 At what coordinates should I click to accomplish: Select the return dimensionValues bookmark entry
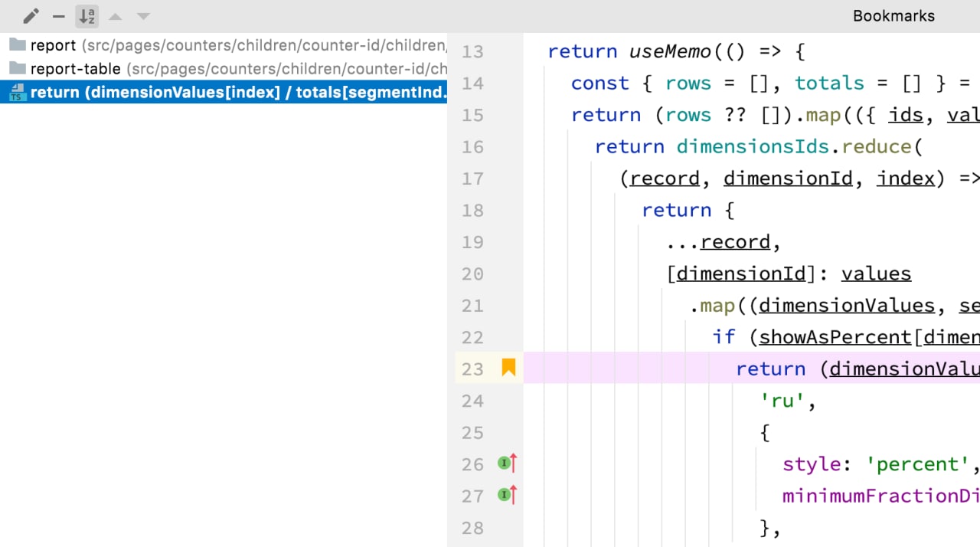point(224,93)
